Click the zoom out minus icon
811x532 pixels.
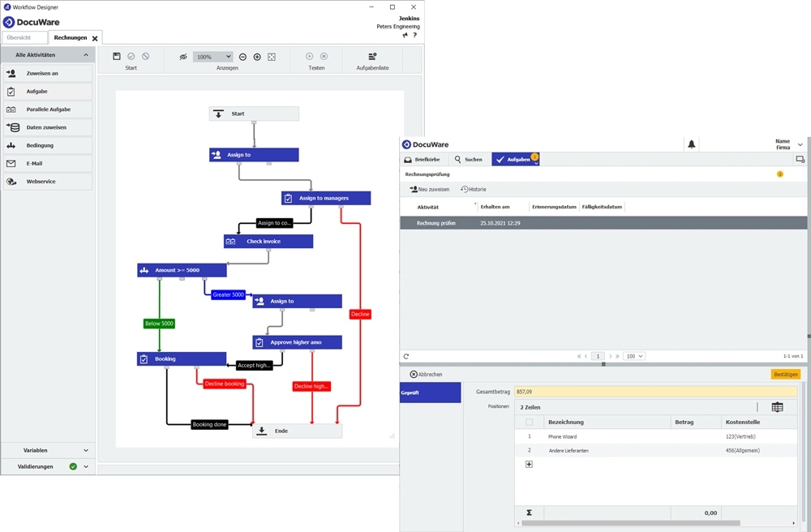(x=242, y=57)
